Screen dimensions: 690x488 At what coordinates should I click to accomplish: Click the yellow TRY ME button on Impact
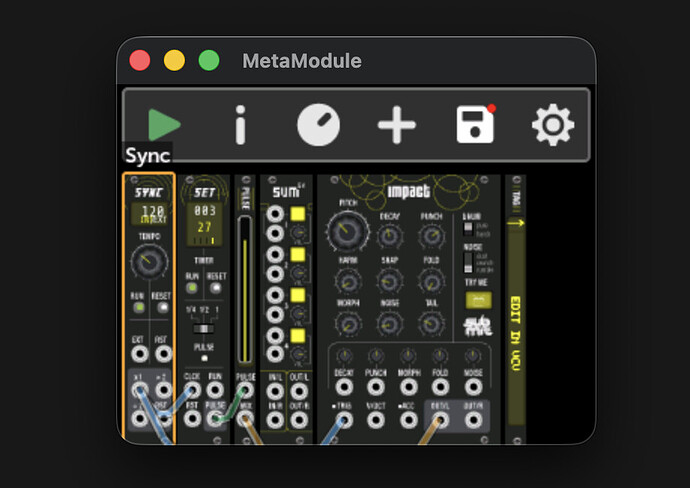click(478, 300)
